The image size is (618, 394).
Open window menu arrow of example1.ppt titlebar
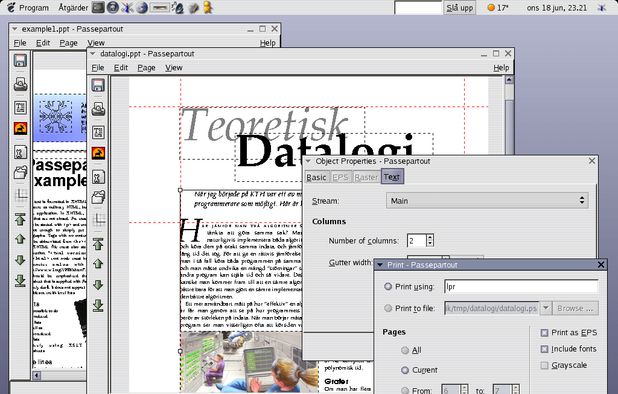pyautogui.click(x=15, y=29)
